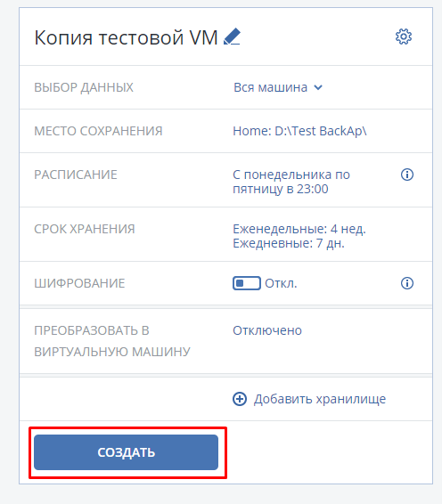Select ПРЕОБРАЗОВАТЬ В ВИРТУАЛЬНУЮ МАШИНУ label
Image resolution: width=442 pixels, height=504 pixels.
pos(112,341)
